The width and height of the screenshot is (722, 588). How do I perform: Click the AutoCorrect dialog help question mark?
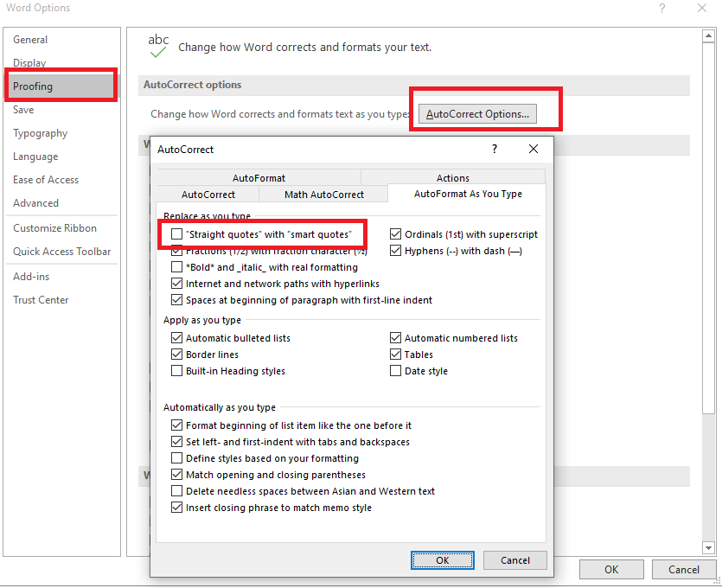[x=494, y=149]
